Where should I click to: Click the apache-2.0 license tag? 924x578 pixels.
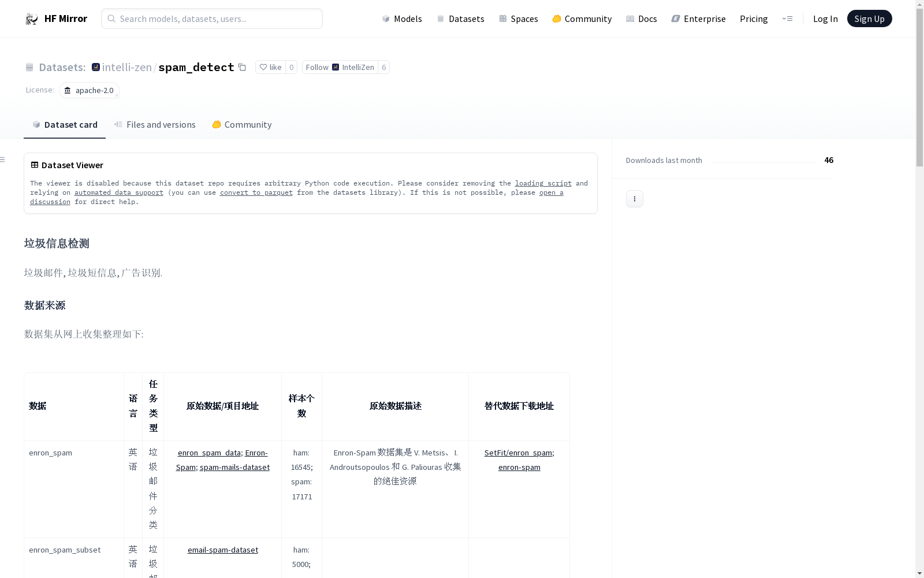(x=89, y=90)
